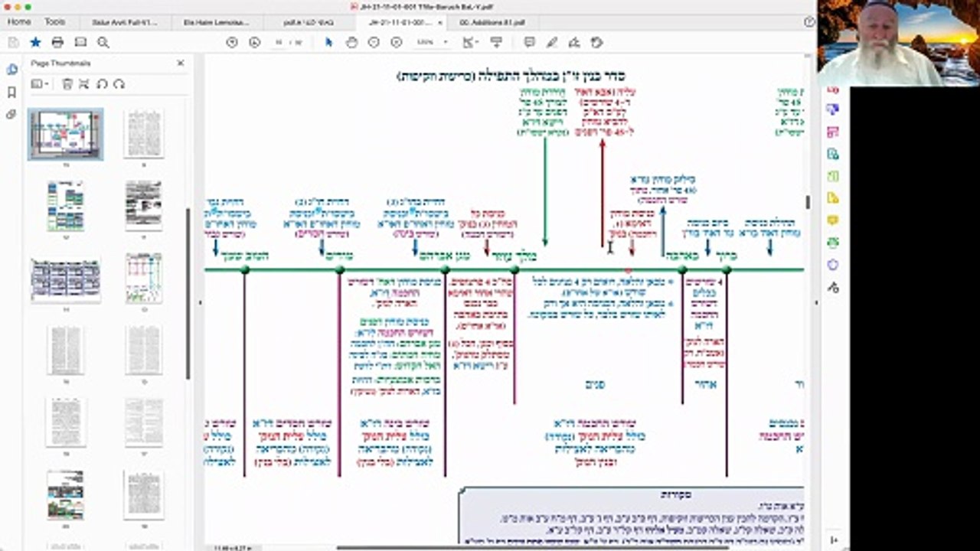980x551 pixels.
Task: Zoom out with the minus button
Action: click(x=374, y=42)
